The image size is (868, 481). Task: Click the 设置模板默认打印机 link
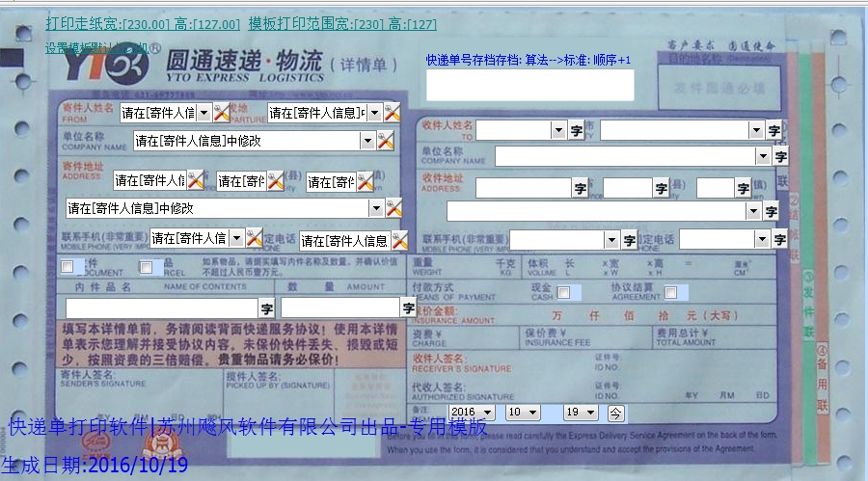(96, 48)
